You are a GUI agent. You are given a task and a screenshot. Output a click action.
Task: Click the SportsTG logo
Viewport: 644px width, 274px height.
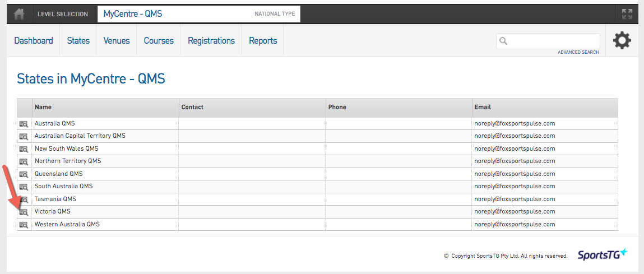(603, 254)
